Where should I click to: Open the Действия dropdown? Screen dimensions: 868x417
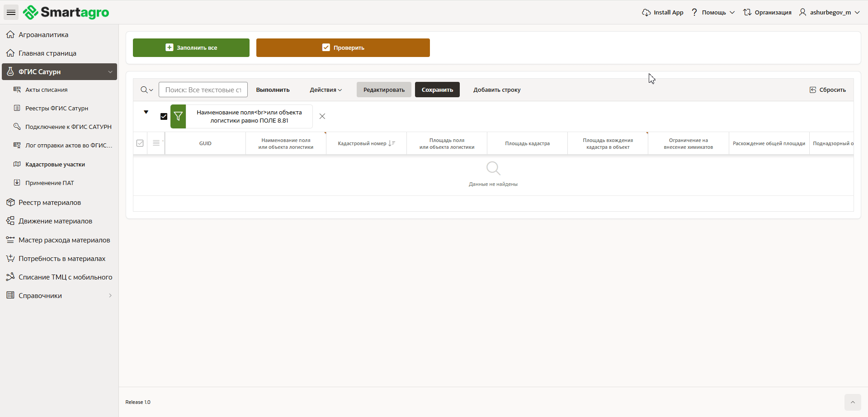pos(325,90)
